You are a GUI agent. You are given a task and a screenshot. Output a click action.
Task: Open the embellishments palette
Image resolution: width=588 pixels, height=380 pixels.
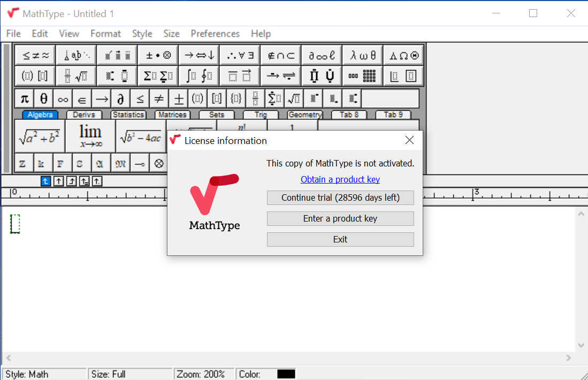coord(117,56)
